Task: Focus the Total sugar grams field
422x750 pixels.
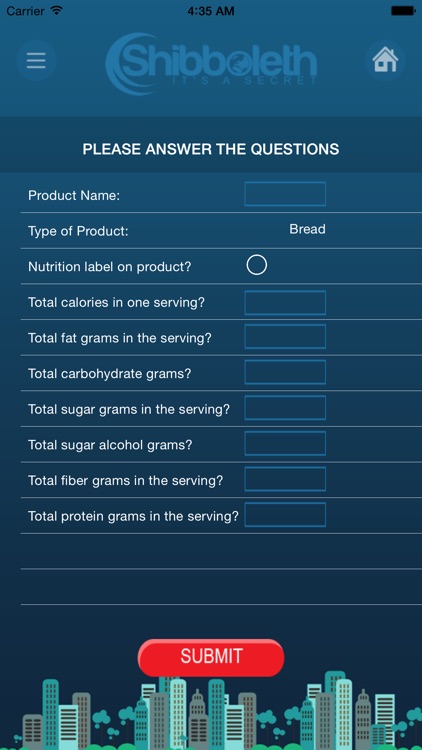Action: point(285,408)
